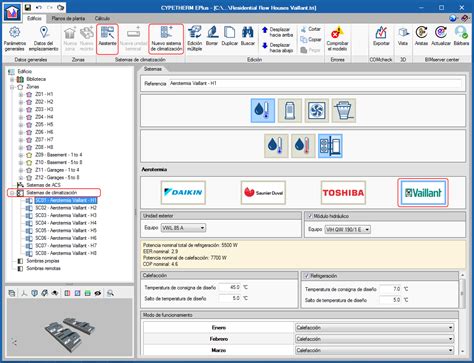Choose the Daikin manufacturer logo
The image size is (474, 363).
coord(183,192)
